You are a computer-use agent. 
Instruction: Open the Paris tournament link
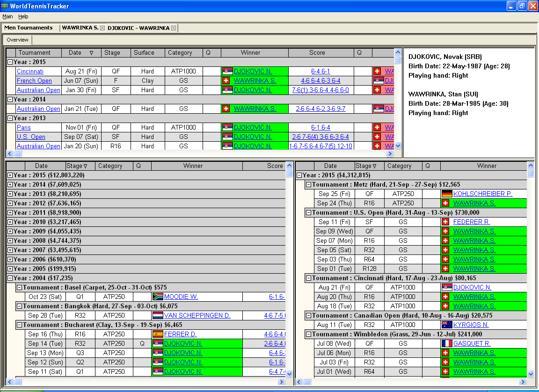(x=24, y=127)
